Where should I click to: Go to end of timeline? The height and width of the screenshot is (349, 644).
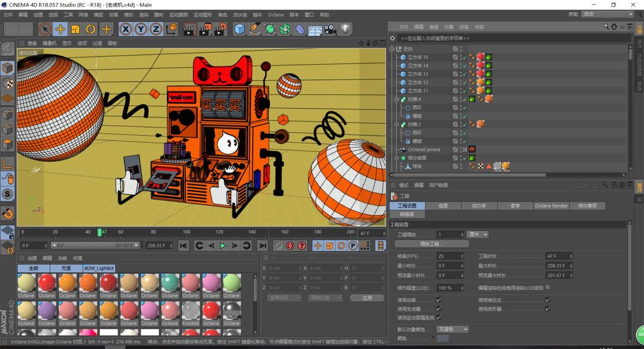click(262, 245)
